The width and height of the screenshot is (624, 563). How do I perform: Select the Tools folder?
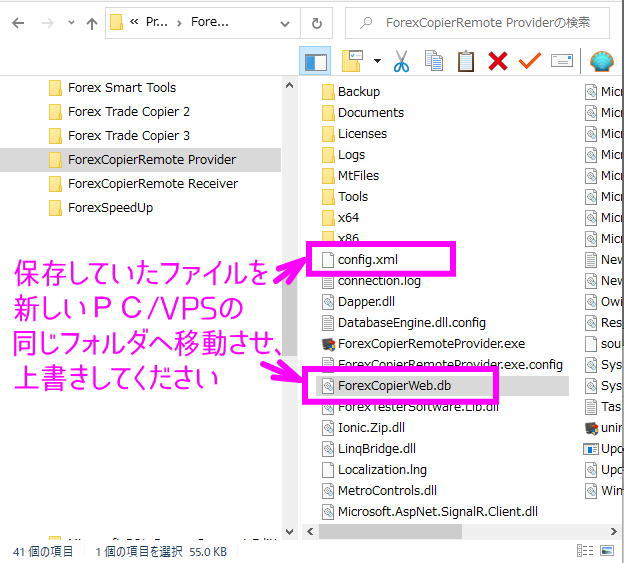coord(345,197)
